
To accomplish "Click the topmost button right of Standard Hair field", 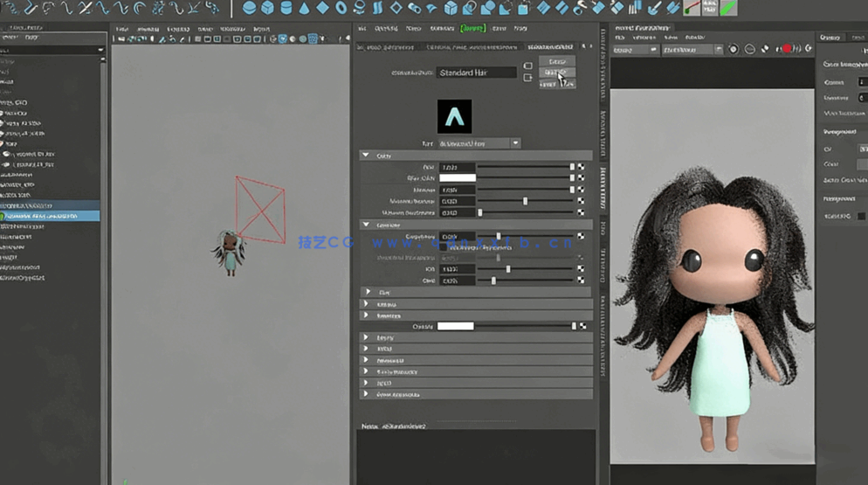I will tap(556, 61).
